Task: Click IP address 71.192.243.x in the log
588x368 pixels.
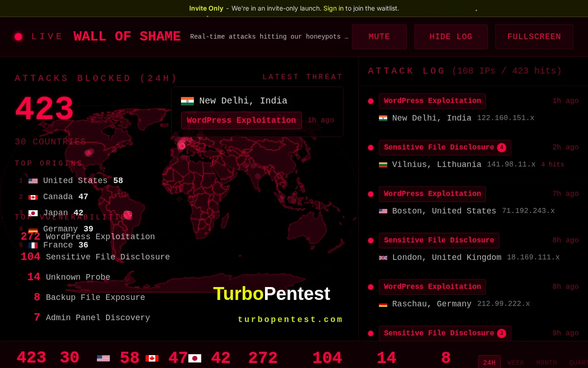Action: click(528, 211)
